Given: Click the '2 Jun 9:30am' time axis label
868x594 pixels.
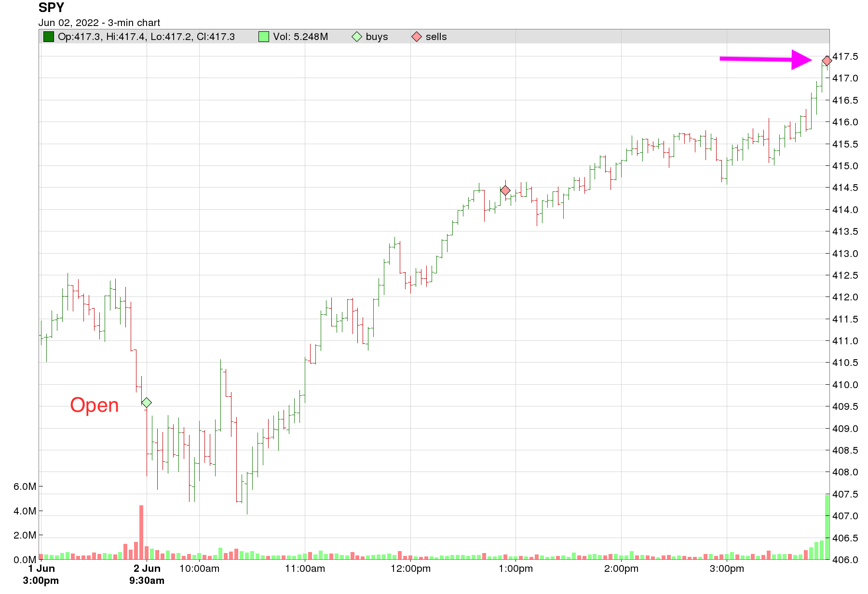Looking at the screenshot, I should [147, 574].
